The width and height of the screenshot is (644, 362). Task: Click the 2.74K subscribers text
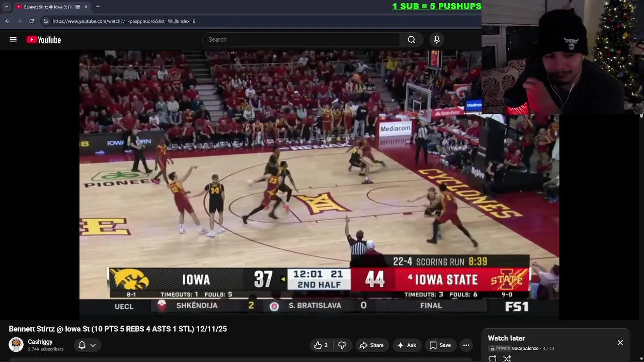tap(46, 349)
